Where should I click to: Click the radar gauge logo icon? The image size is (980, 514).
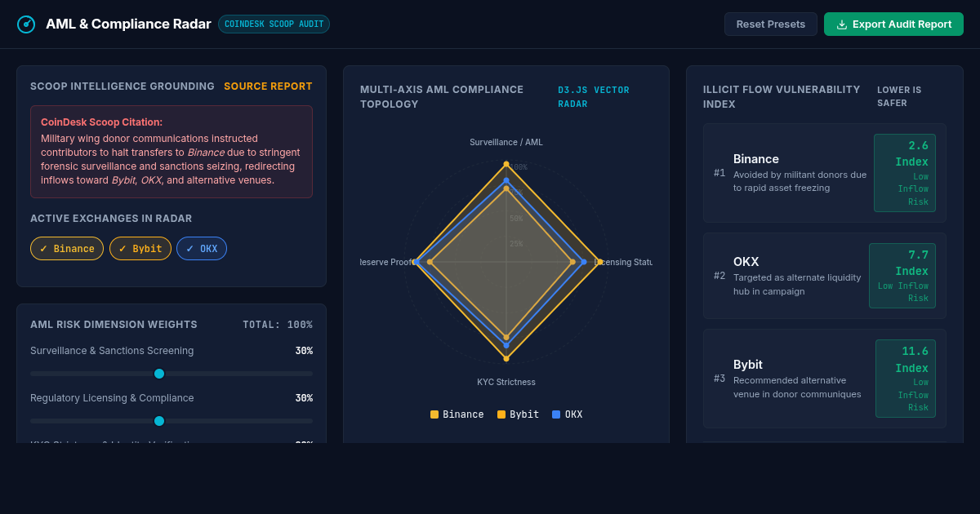tap(26, 24)
